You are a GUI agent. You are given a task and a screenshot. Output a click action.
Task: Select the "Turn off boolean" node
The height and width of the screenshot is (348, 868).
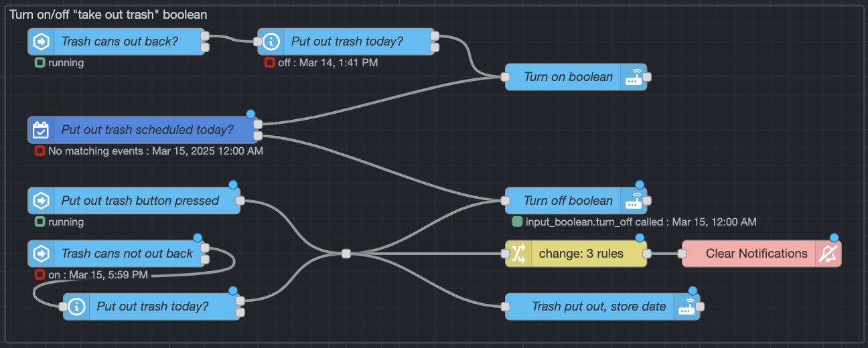[x=576, y=201]
